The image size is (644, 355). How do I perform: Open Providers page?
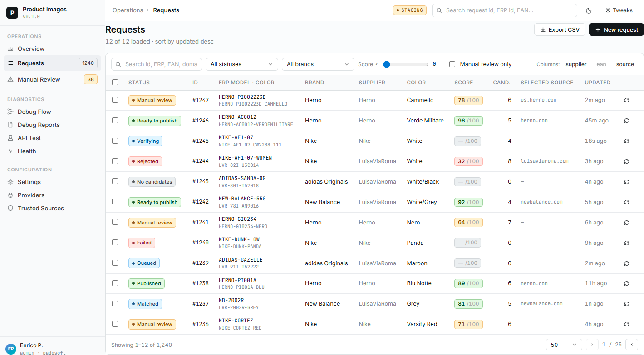[52, 195]
